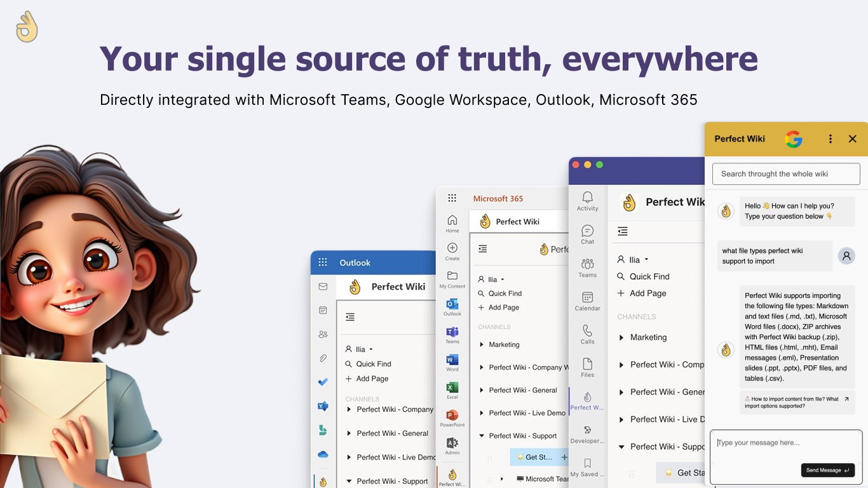868x488 pixels.
Task: Focus the 'Search throught the whole wiki' field
Action: click(786, 173)
